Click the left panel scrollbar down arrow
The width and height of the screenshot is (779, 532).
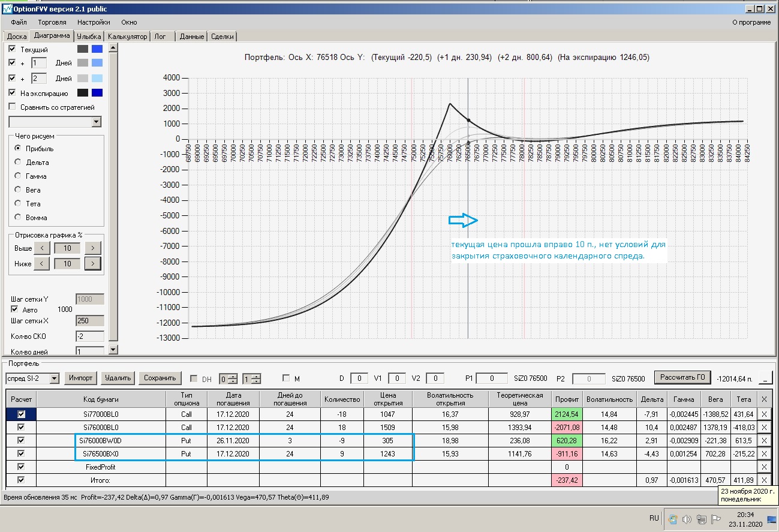pyautogui.click(x=113, y=349)
